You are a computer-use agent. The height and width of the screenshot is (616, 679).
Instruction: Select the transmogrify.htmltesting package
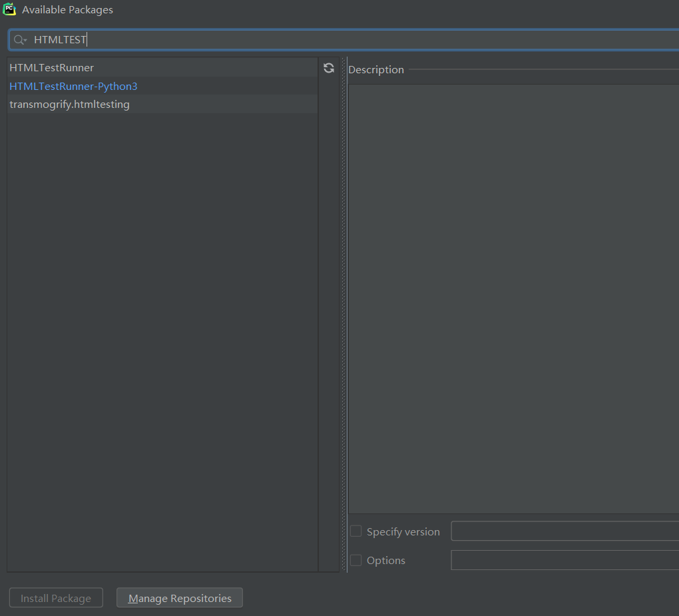[x=69, y=104]
